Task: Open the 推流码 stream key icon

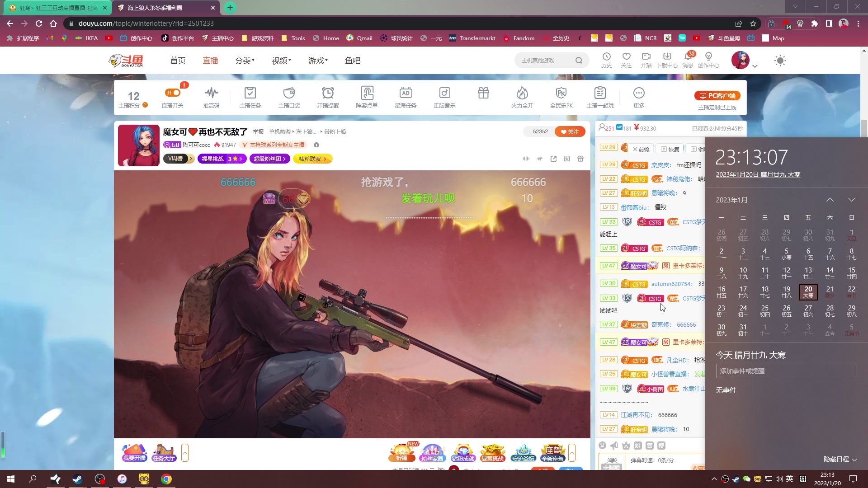Action: pos(211,94)
